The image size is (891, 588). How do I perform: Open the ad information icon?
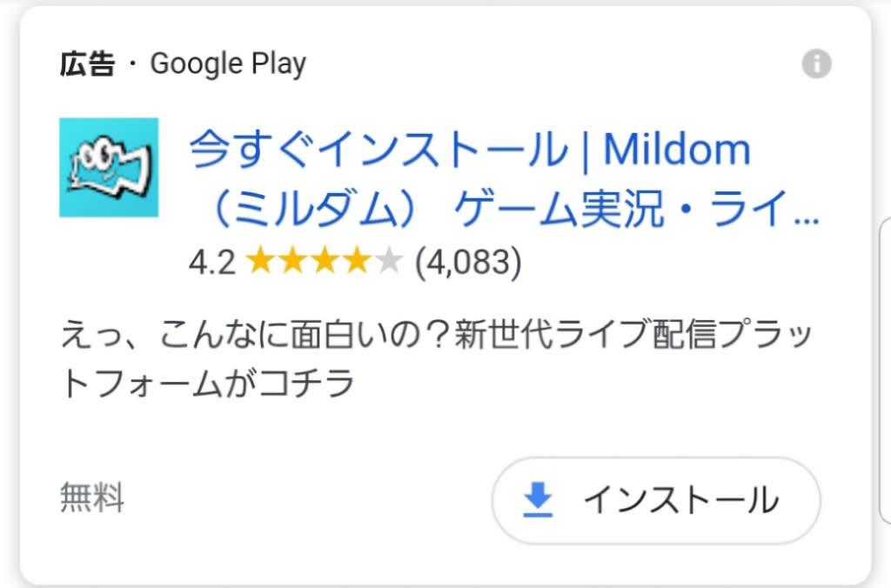pos(816,63)
